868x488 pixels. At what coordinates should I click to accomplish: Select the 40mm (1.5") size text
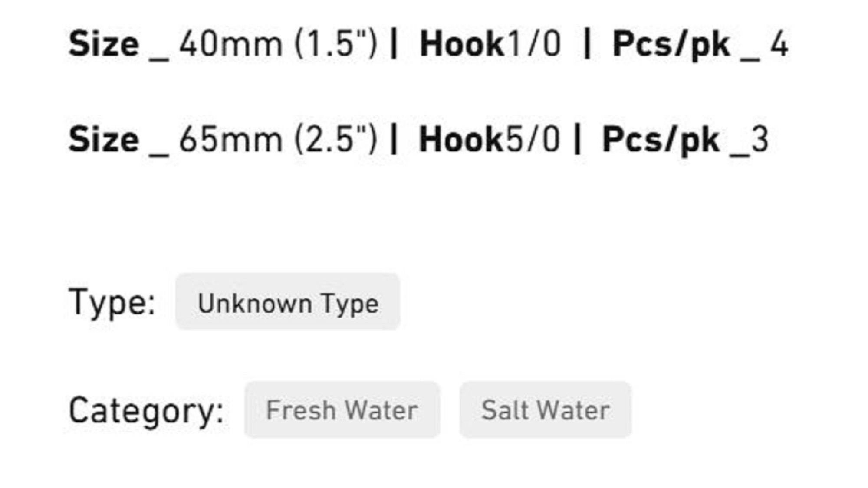point(278,44)
